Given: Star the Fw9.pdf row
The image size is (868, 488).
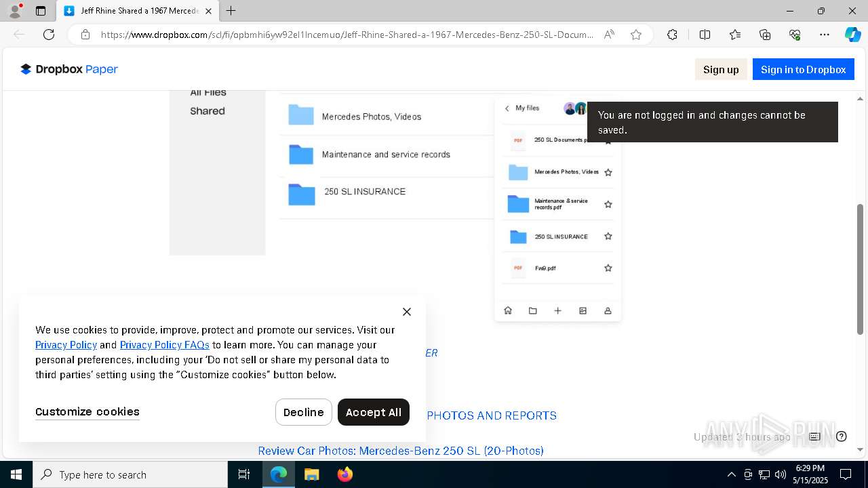Looking at the screenshot, I should click(608, 268).
